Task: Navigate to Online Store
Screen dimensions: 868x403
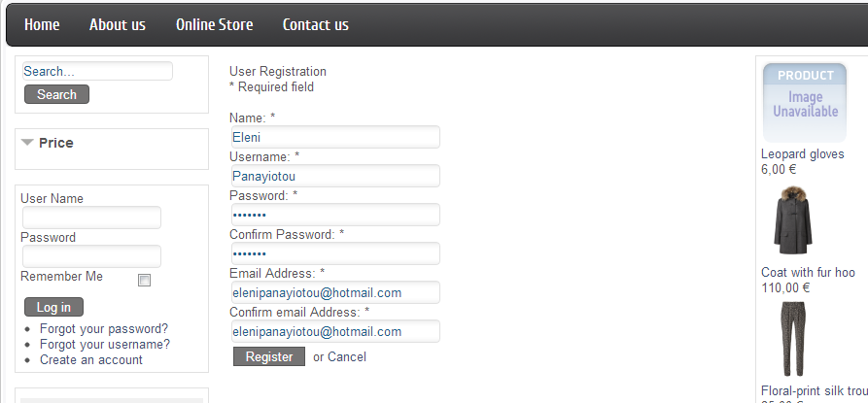Action: (x=214, y=25)
